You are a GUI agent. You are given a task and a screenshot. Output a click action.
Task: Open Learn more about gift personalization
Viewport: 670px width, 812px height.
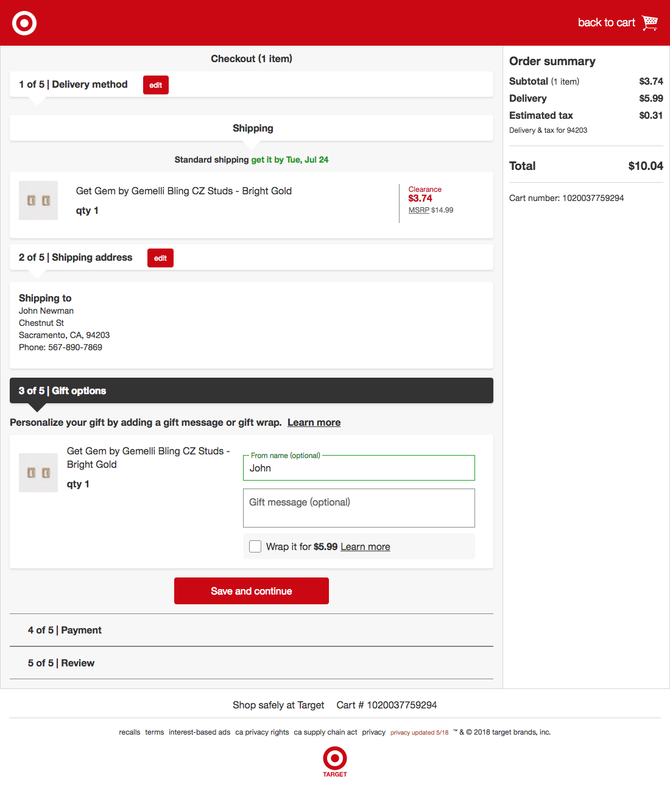pyautogui.click(x=314, y=422)
